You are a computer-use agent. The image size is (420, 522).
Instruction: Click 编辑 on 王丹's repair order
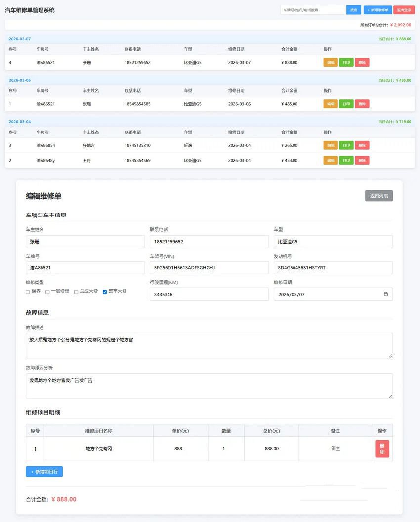point(330,160)
